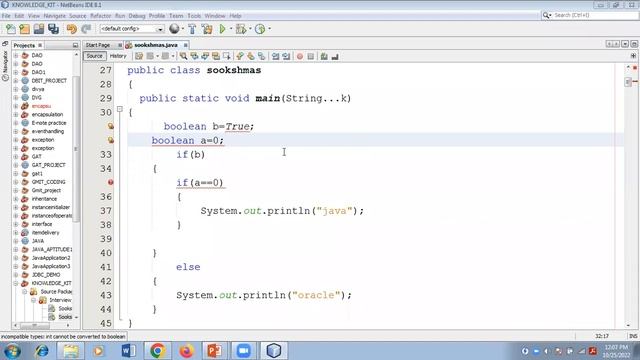The image size is (640, 360).
Task: Click the Shift Line Left icon
Action: (x=276, y=56)
